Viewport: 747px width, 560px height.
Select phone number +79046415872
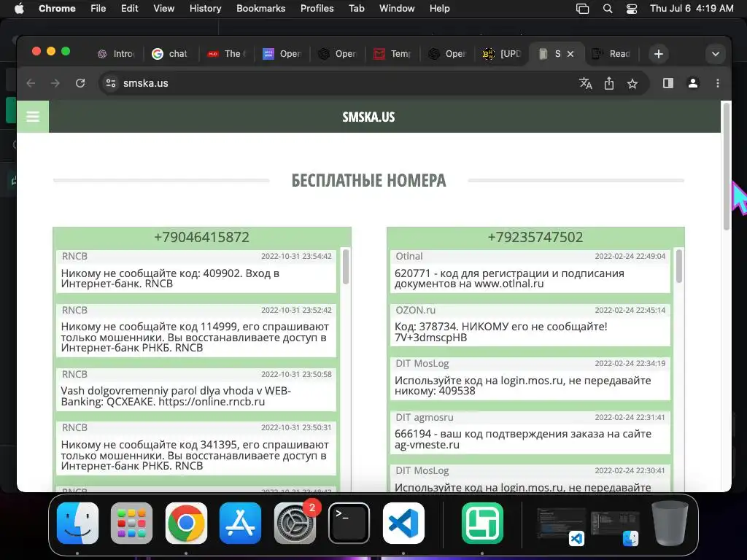(201, 237)
